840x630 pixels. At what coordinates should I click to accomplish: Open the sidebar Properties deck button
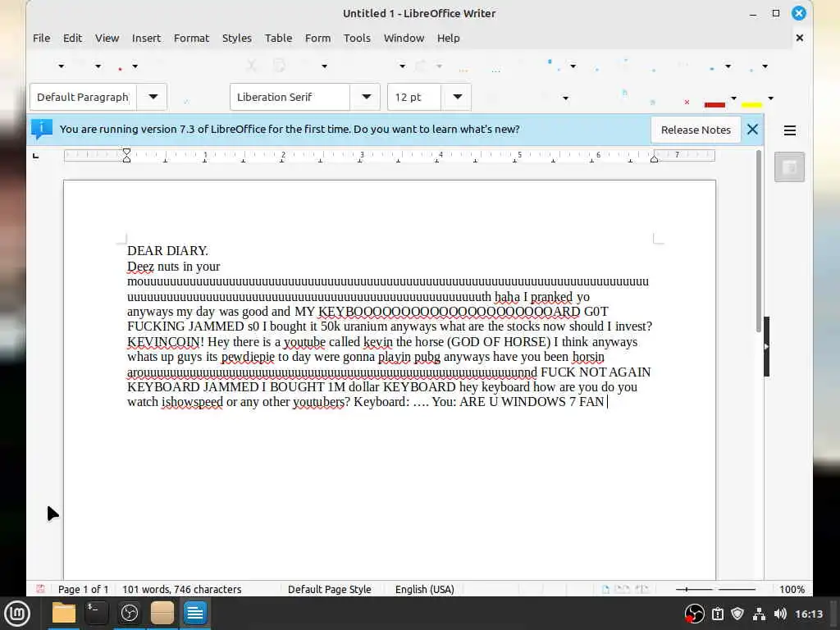789,167
